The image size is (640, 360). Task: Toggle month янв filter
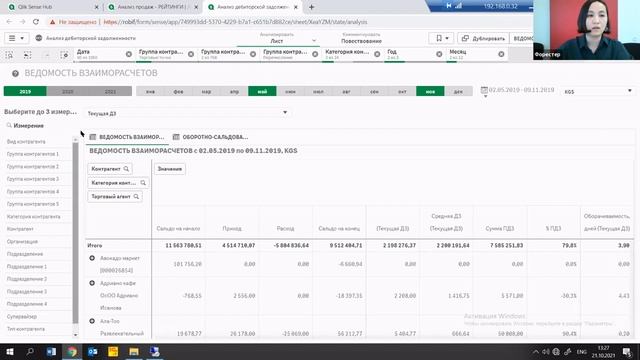click(150, 91)
